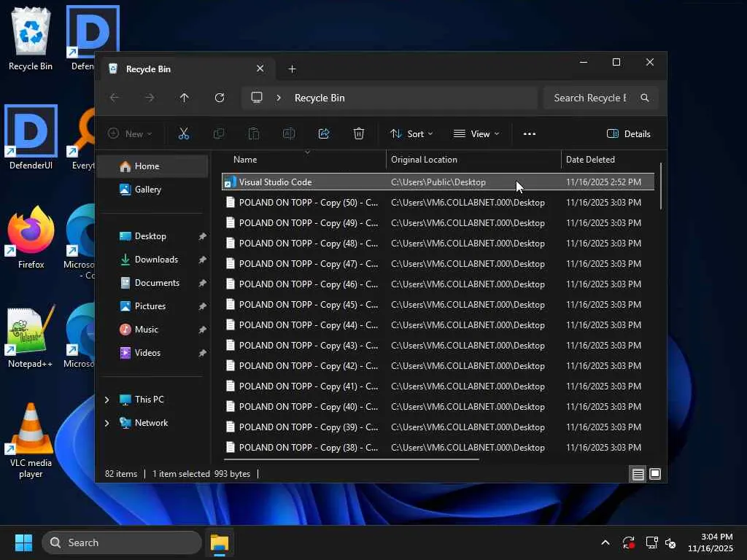Click the Copy icon in toolbar
The image size is (747, 560).
(x=219, y=134)
